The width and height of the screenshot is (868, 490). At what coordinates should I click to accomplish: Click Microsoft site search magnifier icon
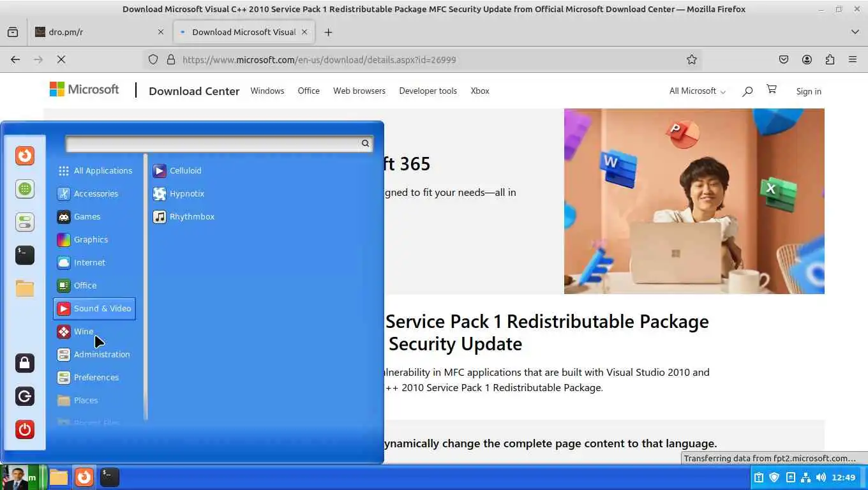747,91
